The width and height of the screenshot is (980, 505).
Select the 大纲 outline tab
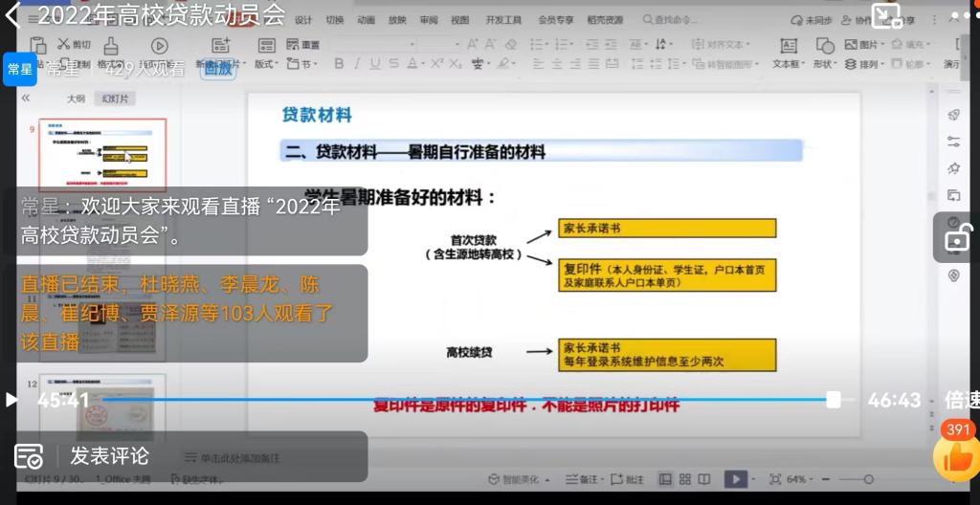click(x=76, y=99)
